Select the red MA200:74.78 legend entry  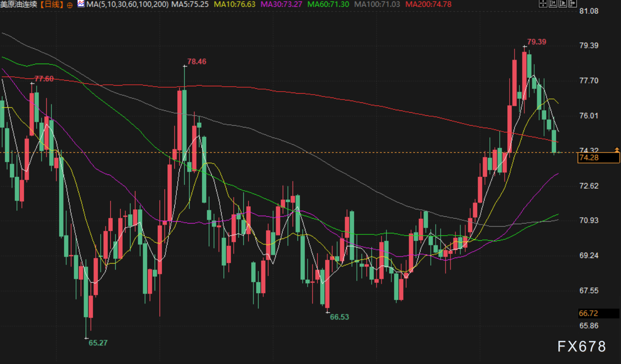coord(429,4)
